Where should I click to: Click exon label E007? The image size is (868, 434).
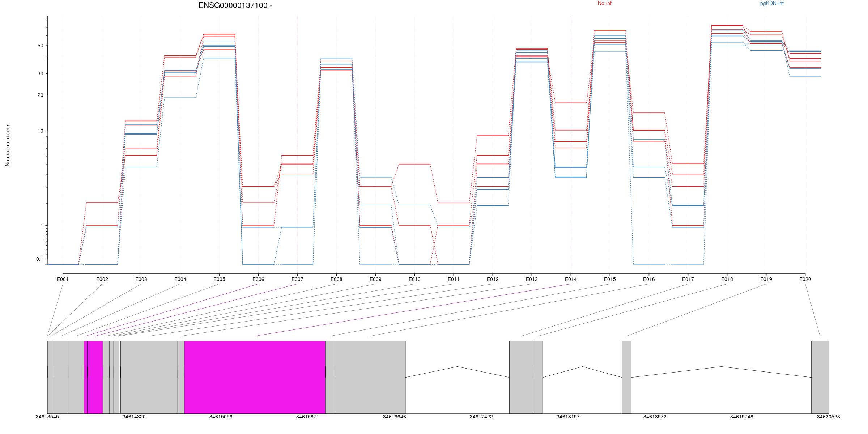[297, 279]
